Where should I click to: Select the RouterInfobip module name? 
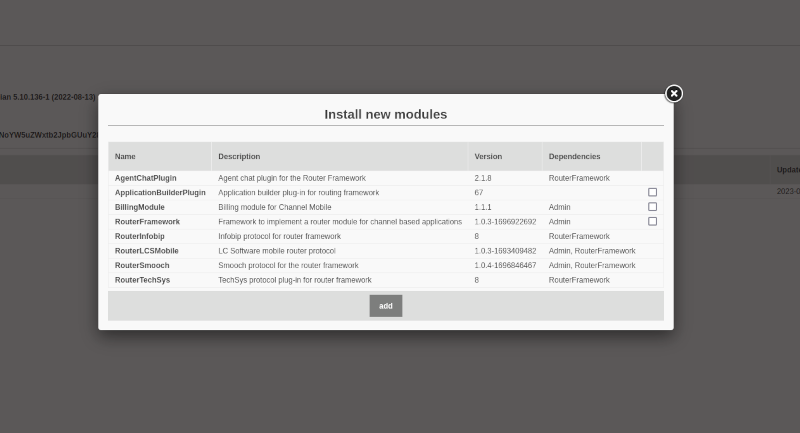[x=140, y=236]
